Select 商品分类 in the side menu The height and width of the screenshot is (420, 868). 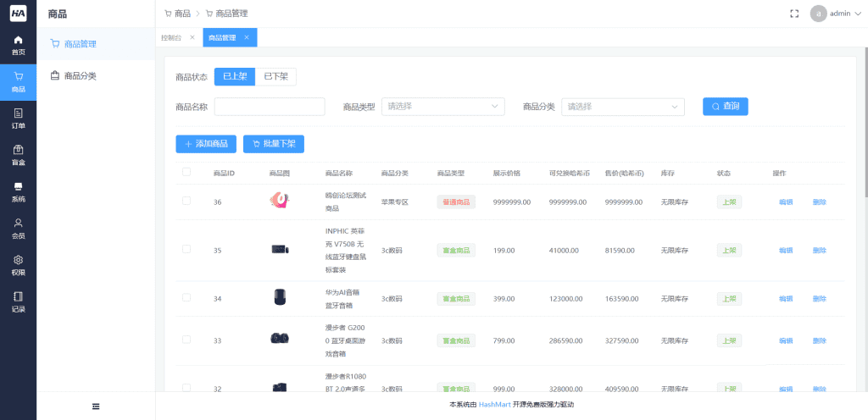click(81, 75)
